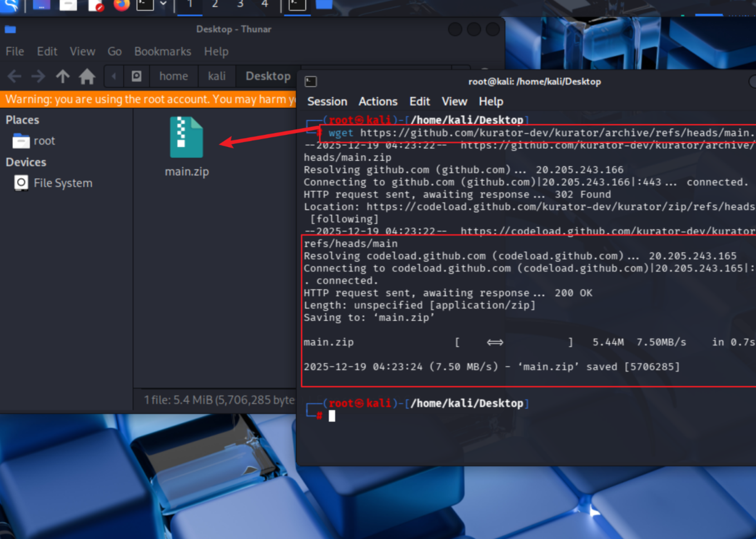Open terminal Actions menu
The height and width of the screenshot is (539, 756).
378,101
